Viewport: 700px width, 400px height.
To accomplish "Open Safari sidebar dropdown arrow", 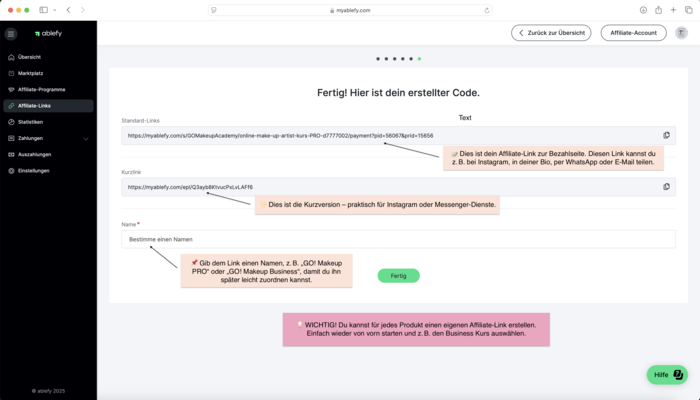I will click(x=55, y=9).
